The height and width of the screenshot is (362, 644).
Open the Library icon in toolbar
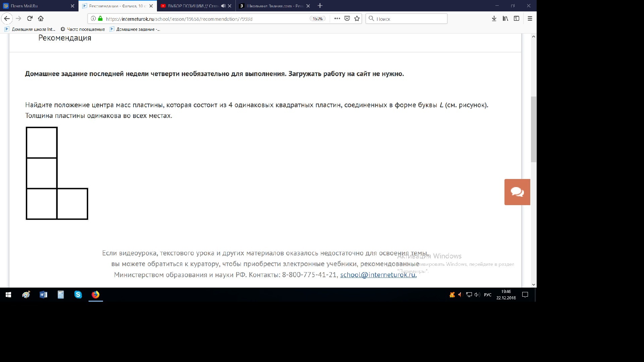[x=505, y=19]
